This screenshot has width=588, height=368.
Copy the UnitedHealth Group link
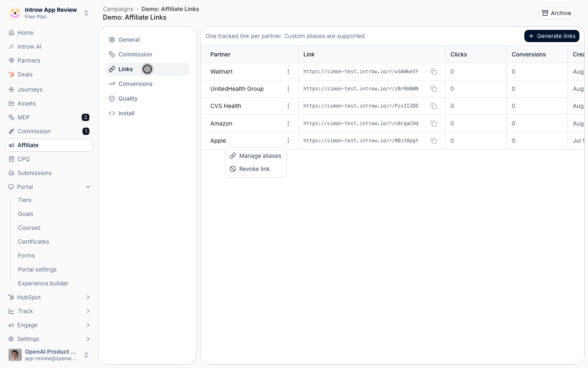click(434, 89)
